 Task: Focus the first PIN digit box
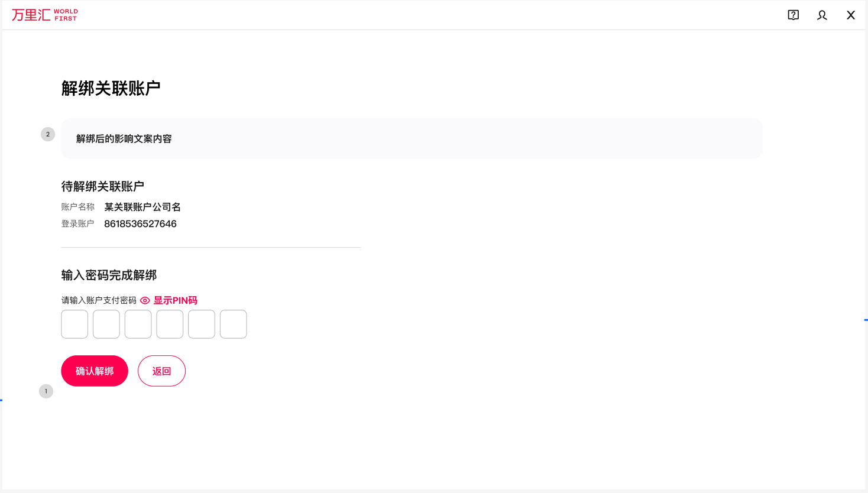click(75, 324)
